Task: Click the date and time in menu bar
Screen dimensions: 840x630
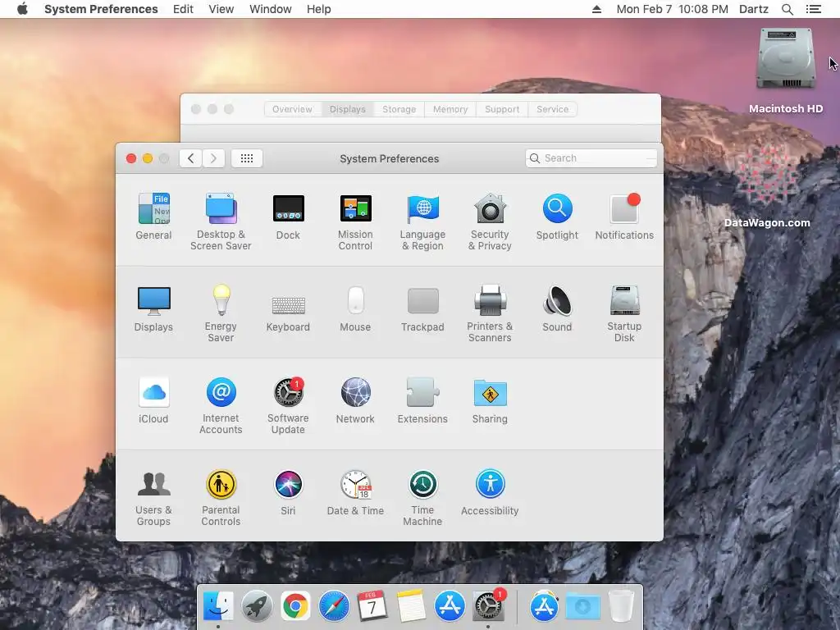Action: click(673, 9)
